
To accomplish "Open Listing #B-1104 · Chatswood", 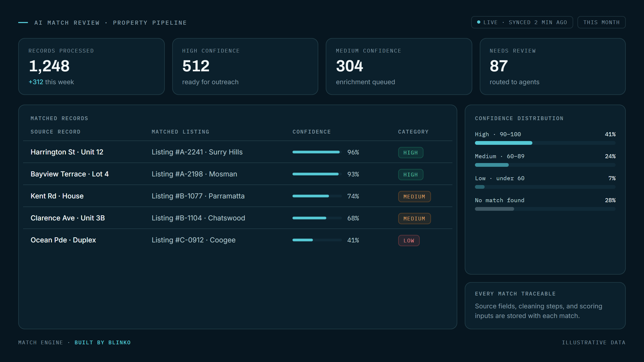I will click(x=198, y=218).
